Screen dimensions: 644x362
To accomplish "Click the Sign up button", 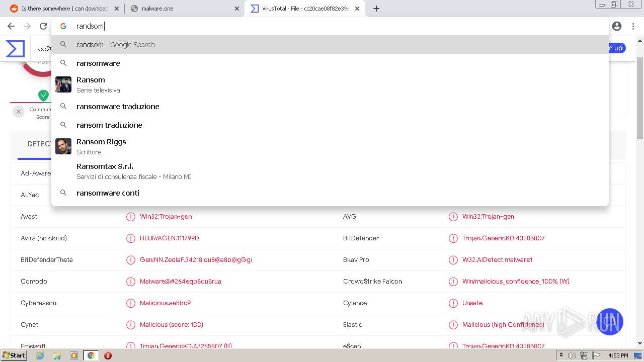I will 616,48.
